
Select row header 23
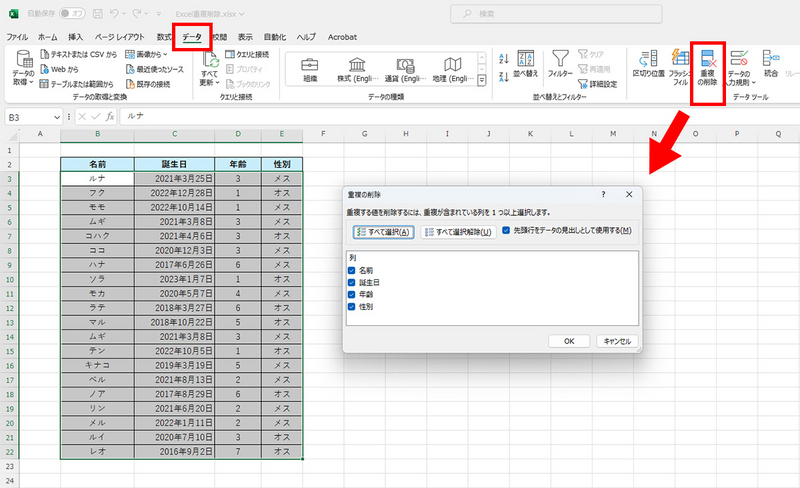(x=9, y=466)
